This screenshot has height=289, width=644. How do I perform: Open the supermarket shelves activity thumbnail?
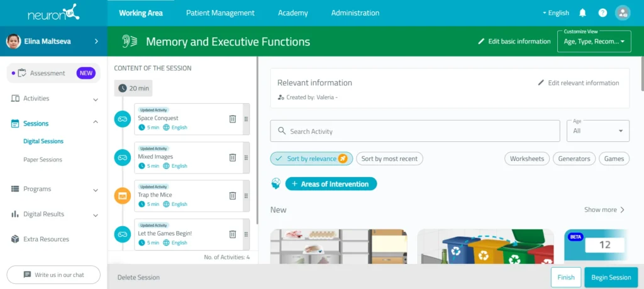pos(339,246)
